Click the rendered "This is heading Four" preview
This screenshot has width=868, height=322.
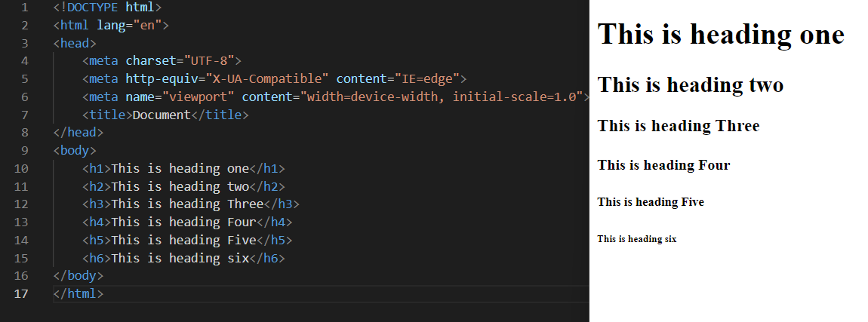pyautogui.click(x=663, y=165)
